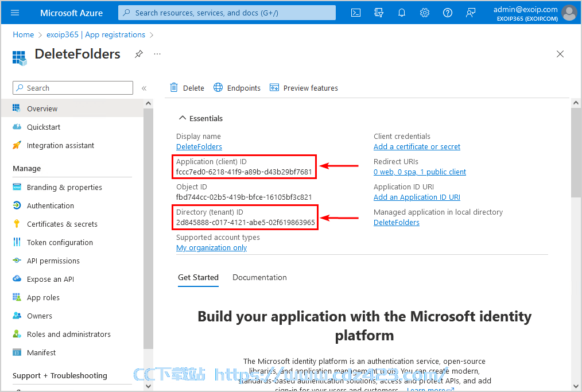Screen dimensions: 582x392
Task: Open the Help question mark icon
Action: click(x=448, y=13)
